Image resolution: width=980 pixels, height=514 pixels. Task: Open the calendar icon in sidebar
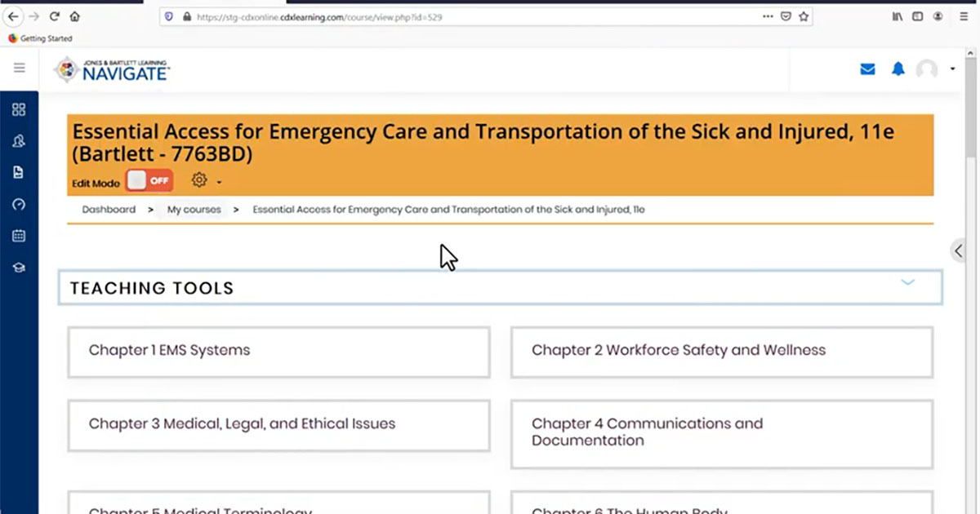click(19, 236)
